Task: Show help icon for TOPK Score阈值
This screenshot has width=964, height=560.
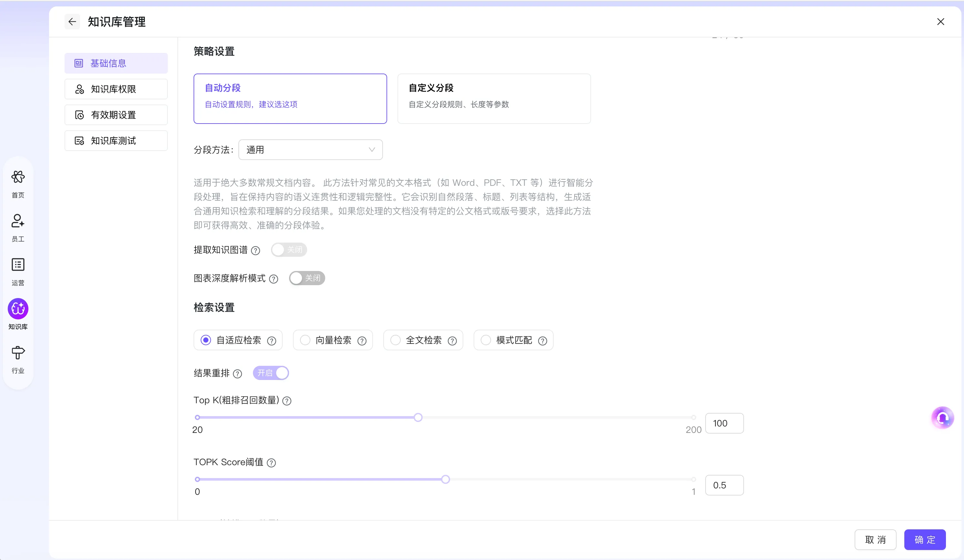Action: (271, 463)
